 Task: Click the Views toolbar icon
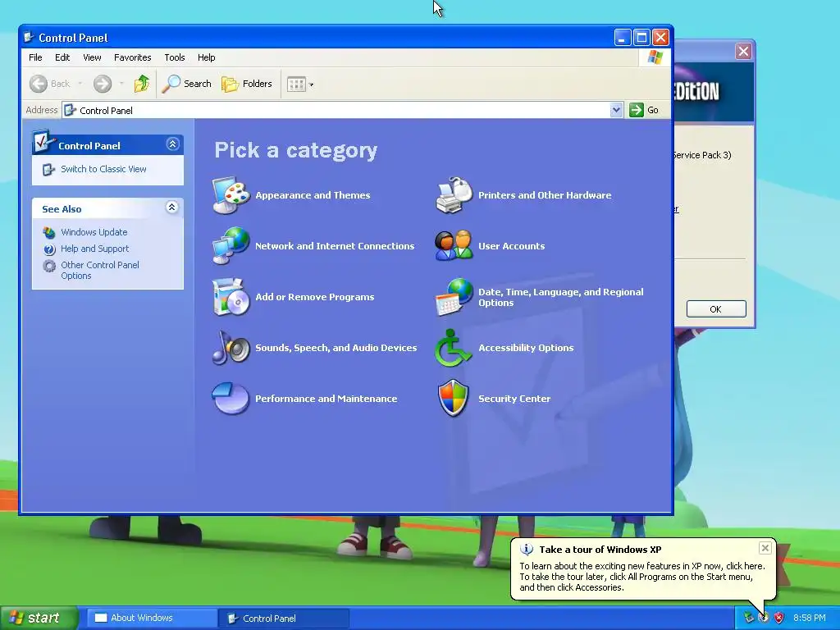point(296,84)
